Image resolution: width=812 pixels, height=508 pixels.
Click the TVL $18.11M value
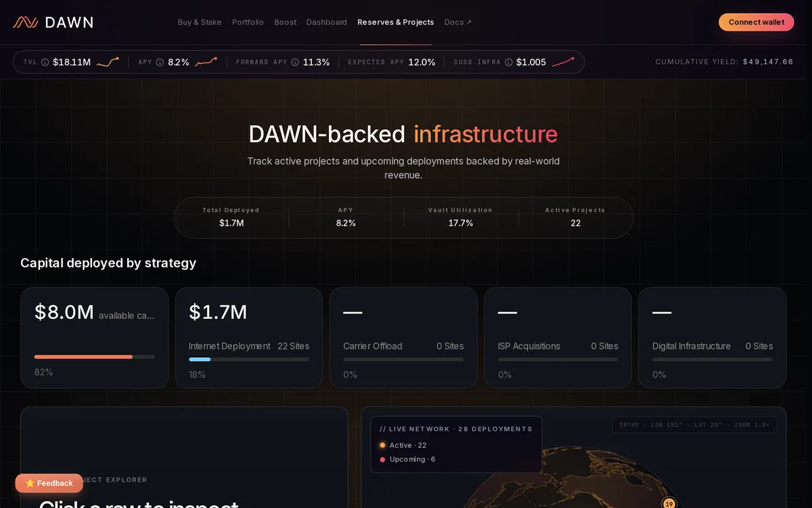[x=72, y=62]
